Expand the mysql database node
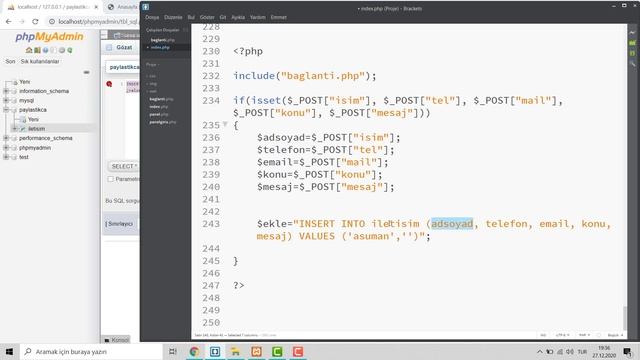This screenshot has height=360, width=640. [x=6, y=100]
